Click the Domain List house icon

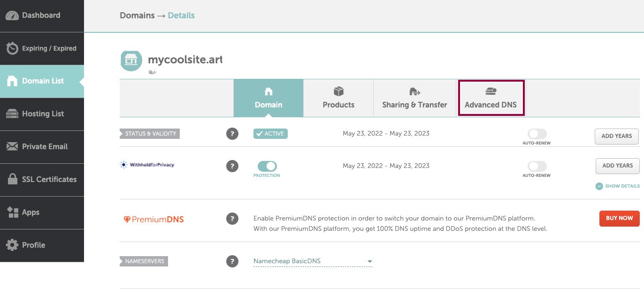pos(12,81)
